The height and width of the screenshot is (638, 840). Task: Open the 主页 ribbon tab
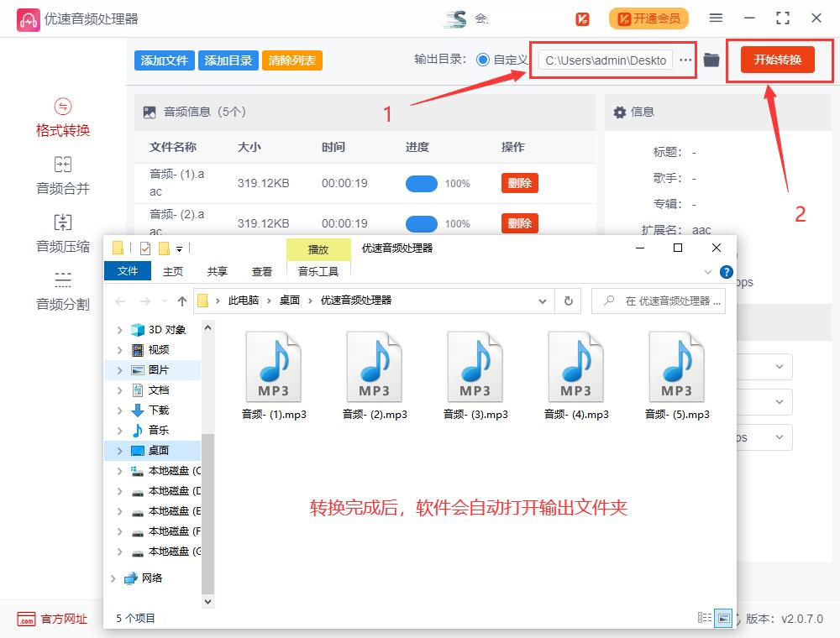pos(172,271)
